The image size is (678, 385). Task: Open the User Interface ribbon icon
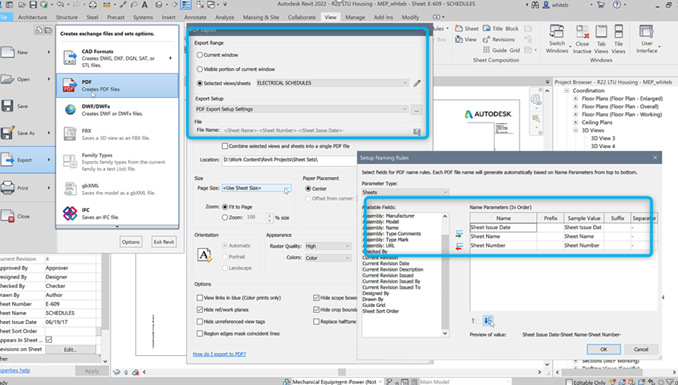pos(646,32)
